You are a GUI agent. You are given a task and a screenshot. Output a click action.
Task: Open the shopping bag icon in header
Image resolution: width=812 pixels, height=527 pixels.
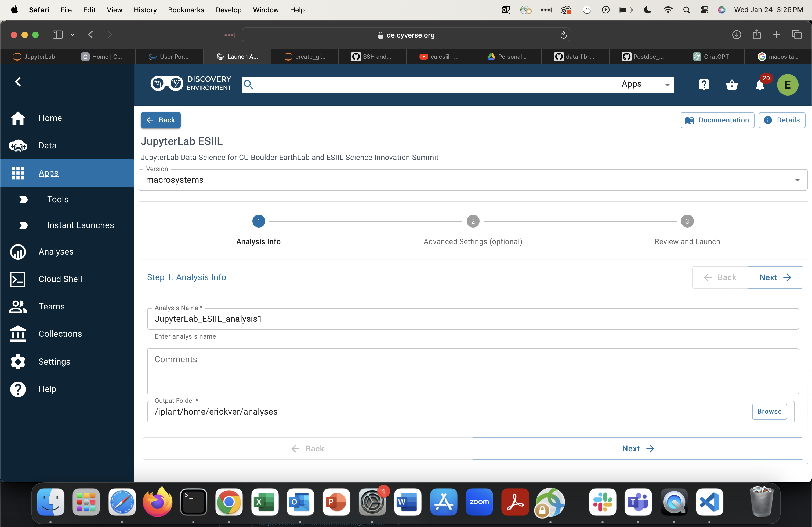click(732, 85)
